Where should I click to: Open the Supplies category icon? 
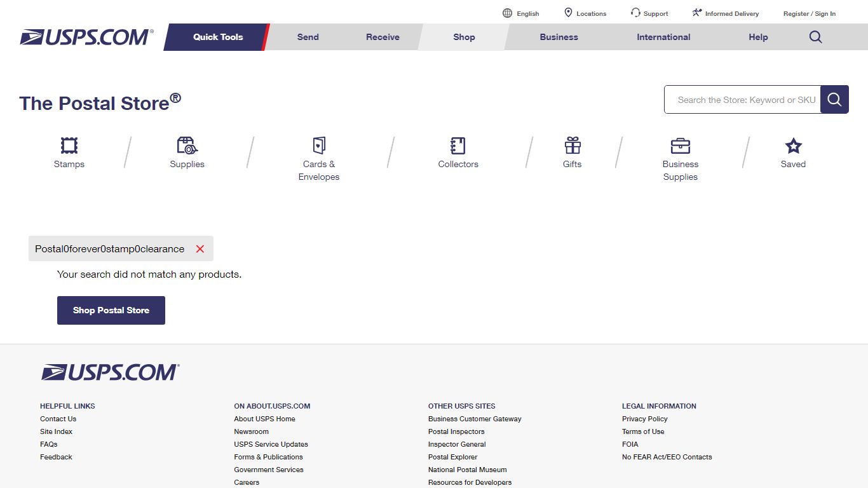[187, 146]
